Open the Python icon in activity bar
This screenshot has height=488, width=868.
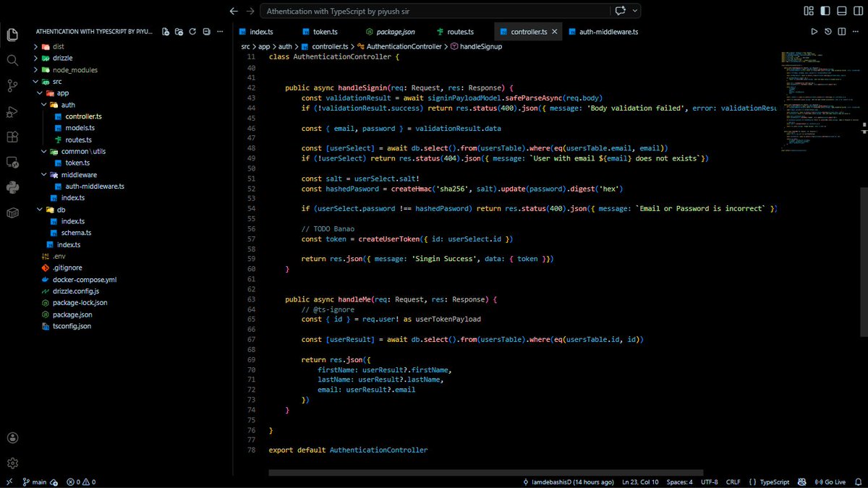(x=12, y=187)
